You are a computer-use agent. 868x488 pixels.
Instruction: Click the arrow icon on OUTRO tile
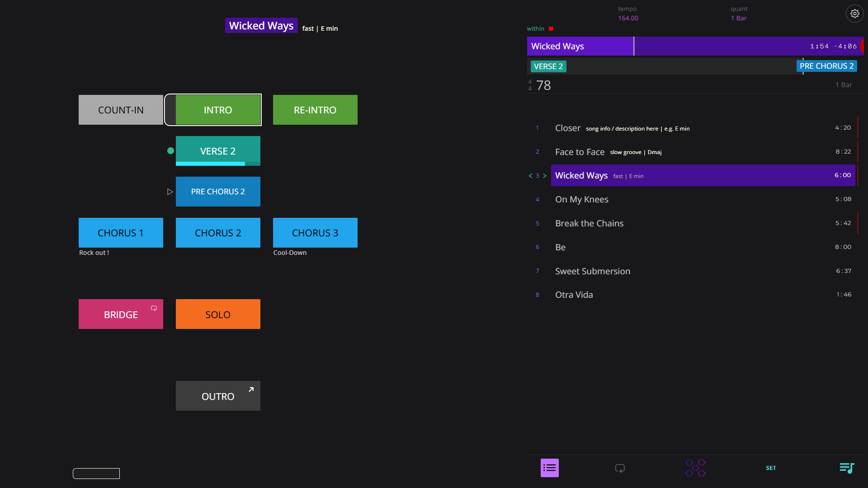251,389
